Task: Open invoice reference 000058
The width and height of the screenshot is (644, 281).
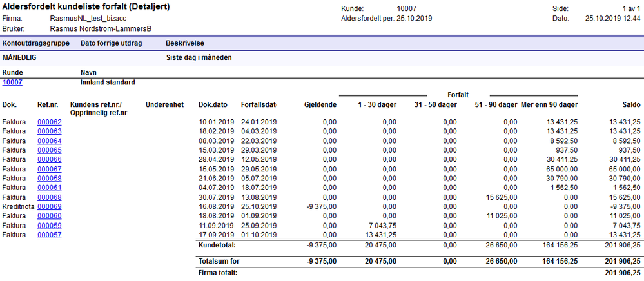Action: click(x=49, y=179)
